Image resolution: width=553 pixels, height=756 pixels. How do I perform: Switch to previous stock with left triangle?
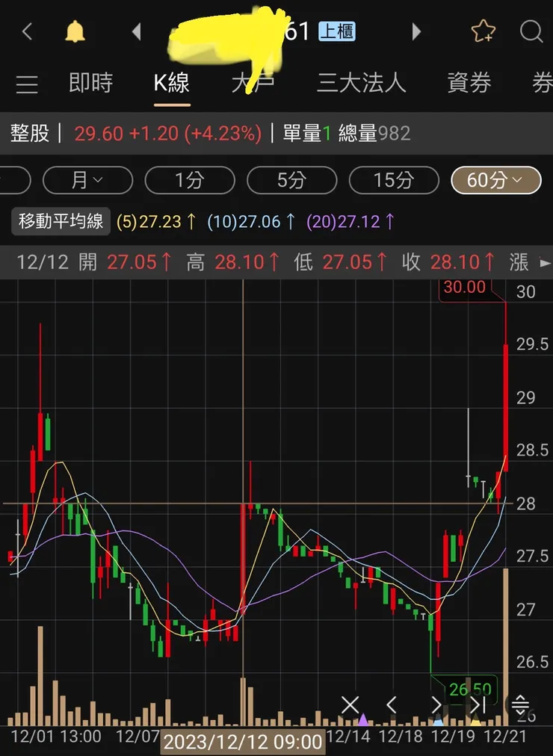pyautogui.click(x=137, y=32)
